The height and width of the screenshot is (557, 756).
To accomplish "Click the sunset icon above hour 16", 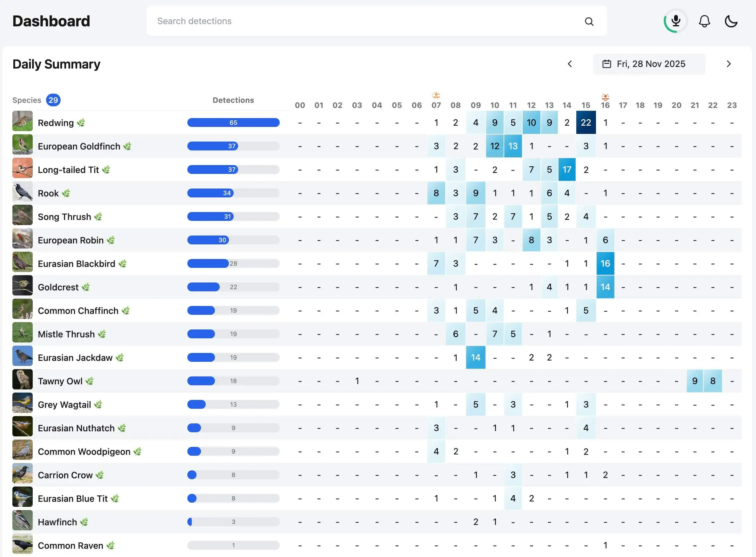I will click(x=605, y=97).
